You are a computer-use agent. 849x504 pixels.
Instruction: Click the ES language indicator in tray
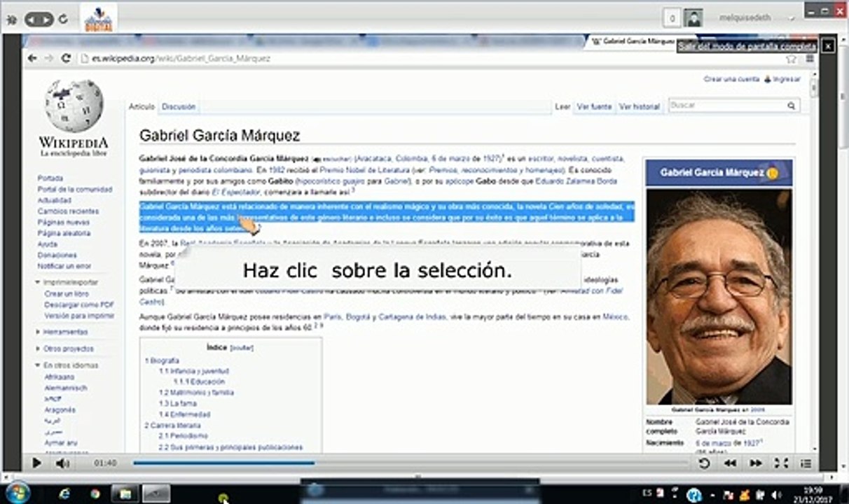tap(647, 493)
